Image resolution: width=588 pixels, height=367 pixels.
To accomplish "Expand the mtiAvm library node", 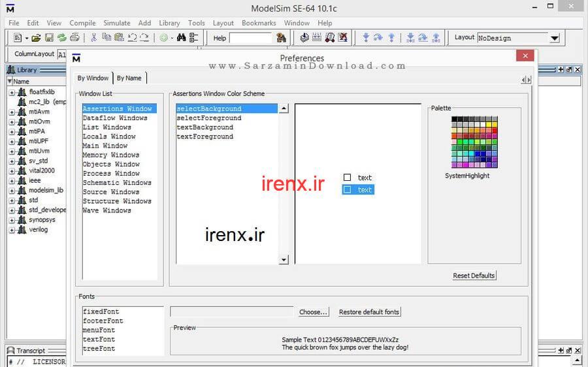I will 12,112.
